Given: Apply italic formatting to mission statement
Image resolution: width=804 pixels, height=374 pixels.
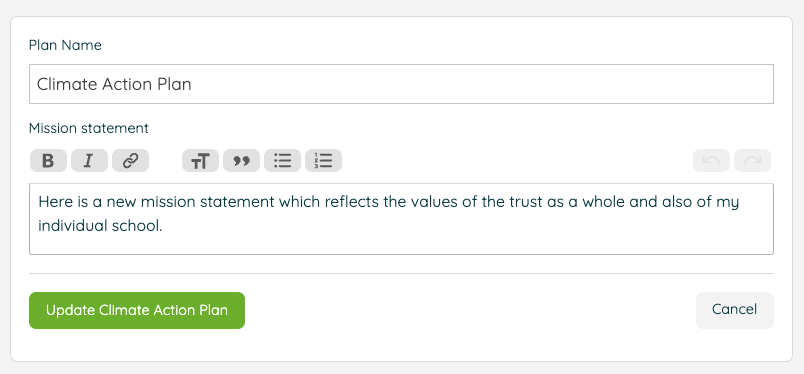Looking at the screenshot, I should point(89,161).
